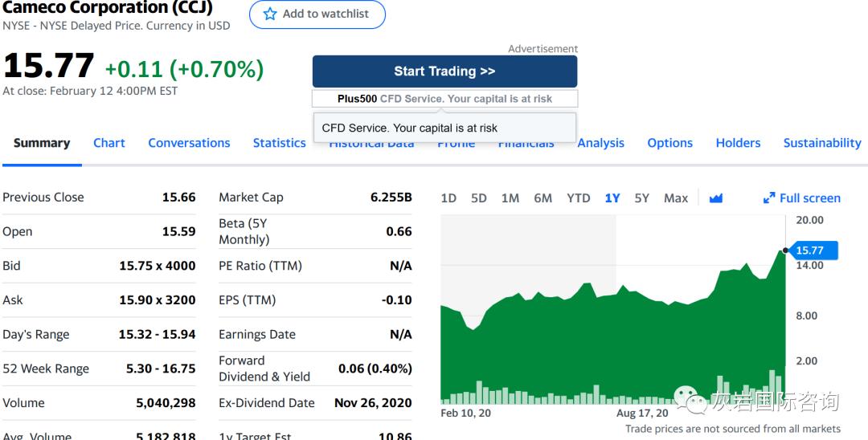
Task: Select the 5D chart range
Action: pyautogui.click(x=479, y=198)
